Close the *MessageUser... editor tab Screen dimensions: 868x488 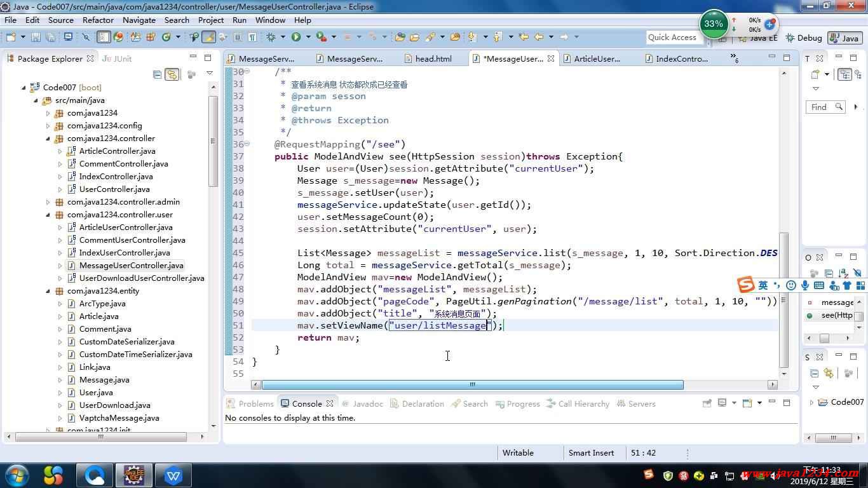(x=551, y=58)
